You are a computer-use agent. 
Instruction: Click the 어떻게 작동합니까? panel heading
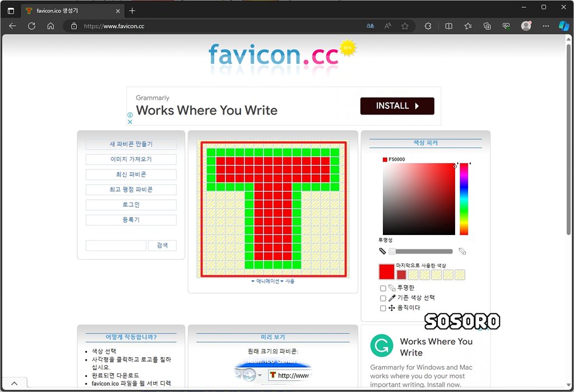coord(131,337)
